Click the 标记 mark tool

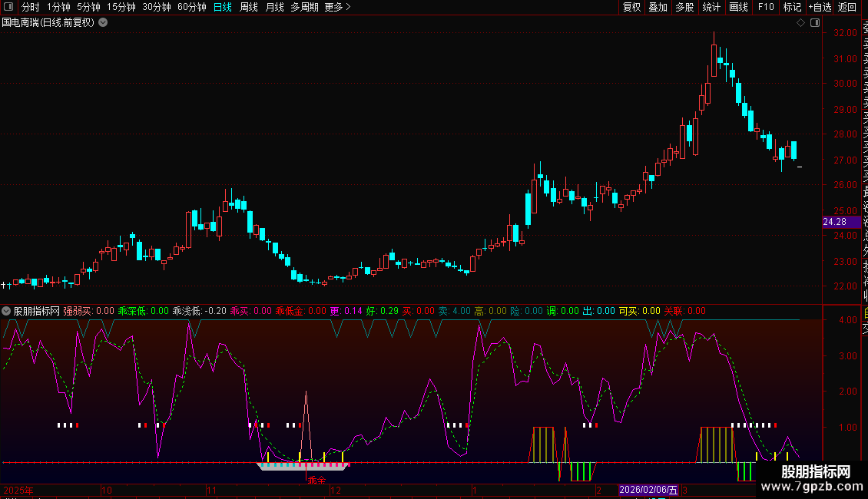[x=791, y=7]
